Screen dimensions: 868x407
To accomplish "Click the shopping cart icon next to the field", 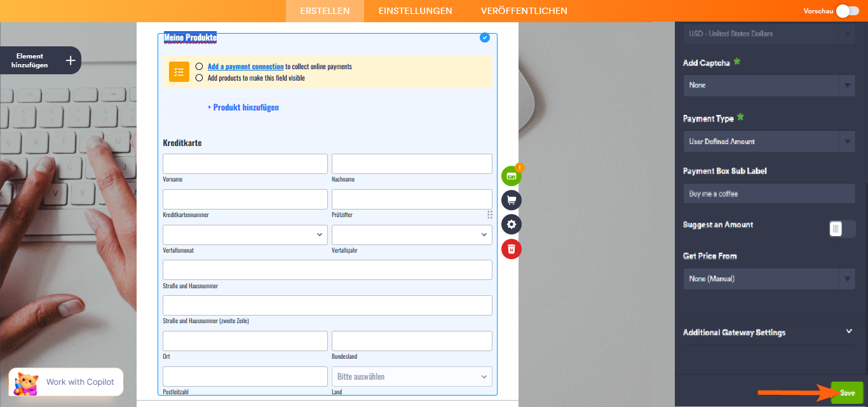I will click(512, 200).
